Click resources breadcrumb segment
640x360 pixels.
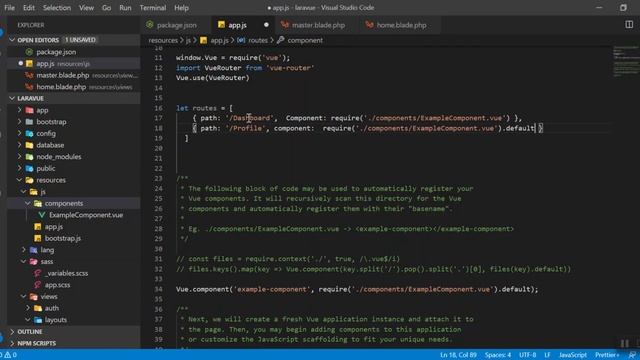[163, 40]
